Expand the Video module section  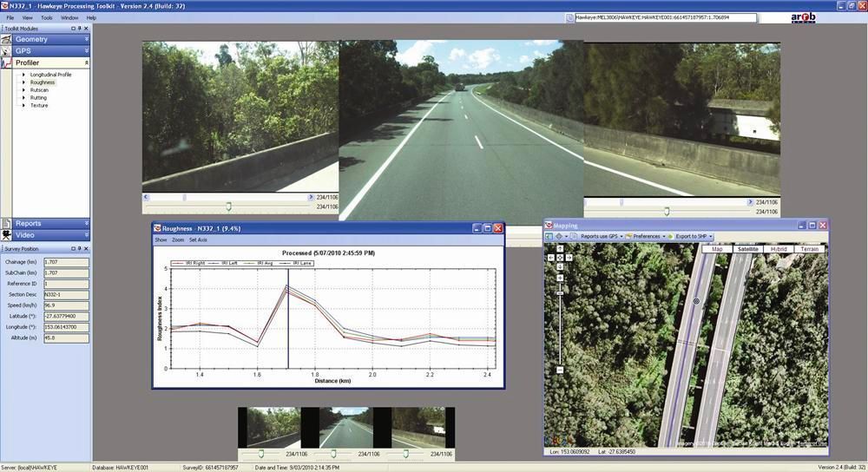[86, 235]
